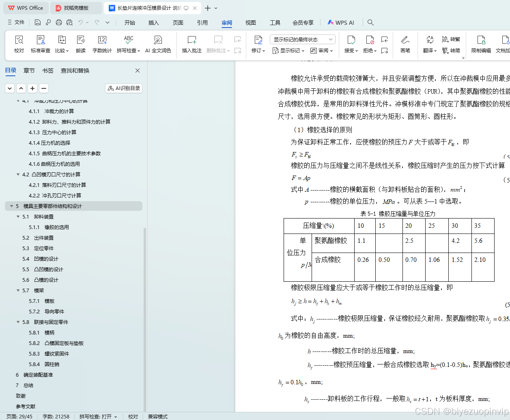Open the 文件 menu

coord(16,22)
